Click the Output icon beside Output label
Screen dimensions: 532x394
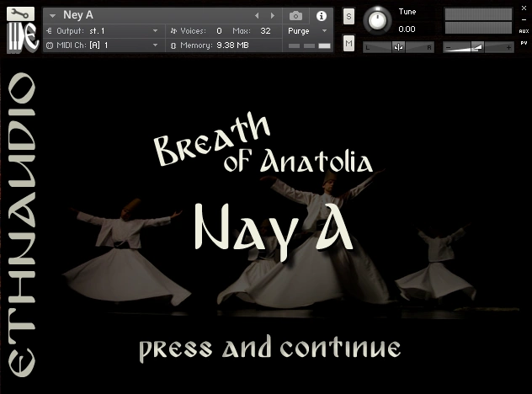click(x=49, y=31)
